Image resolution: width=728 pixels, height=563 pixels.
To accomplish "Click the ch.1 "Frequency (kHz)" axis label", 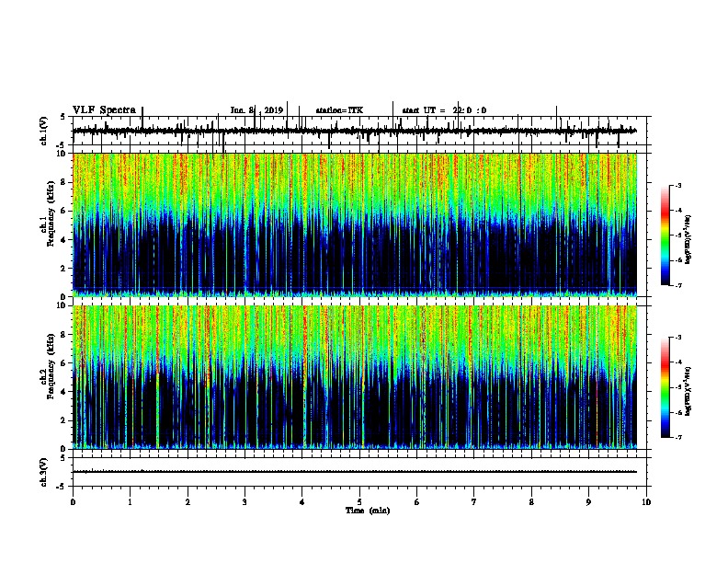I will point(51,213).
